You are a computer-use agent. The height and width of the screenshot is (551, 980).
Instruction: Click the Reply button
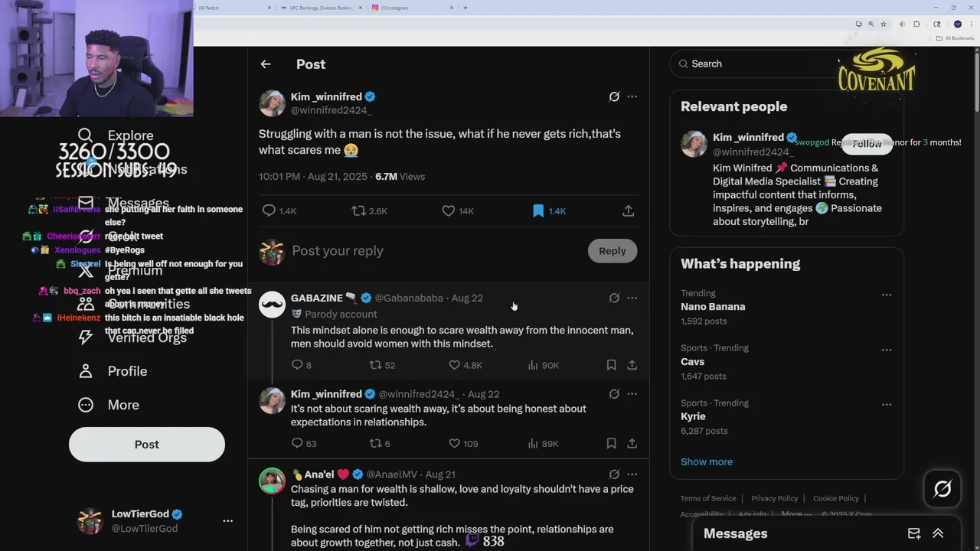click(x=612, y=251)
